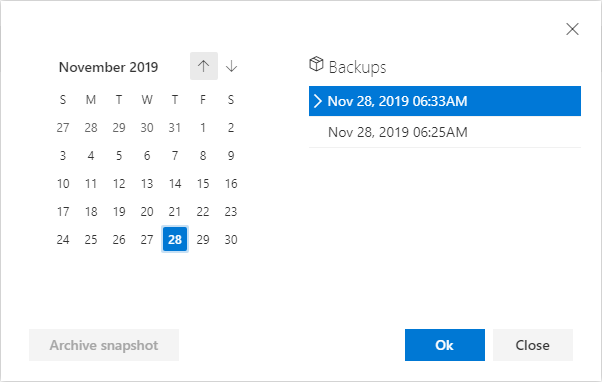Click the Backups box icon

tap(316, 64)
